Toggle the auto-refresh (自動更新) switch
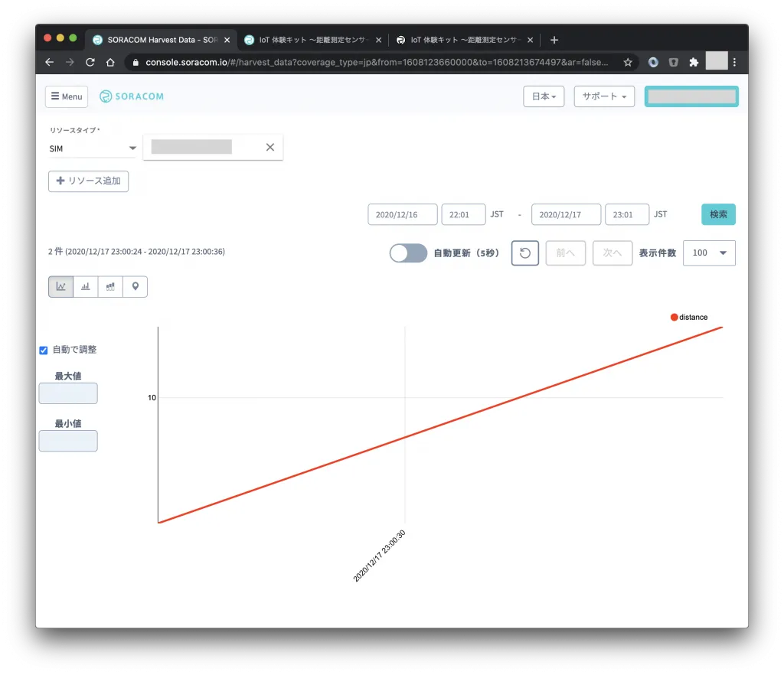This screenshot has width=784, height=675. [x=408, y=253]
